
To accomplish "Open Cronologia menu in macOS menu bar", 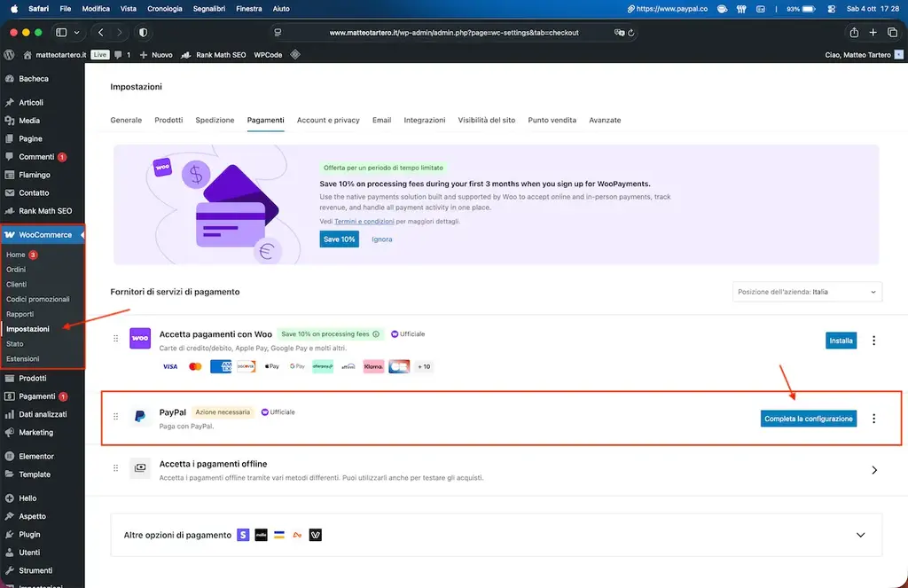I will click(x=165, y=9).
